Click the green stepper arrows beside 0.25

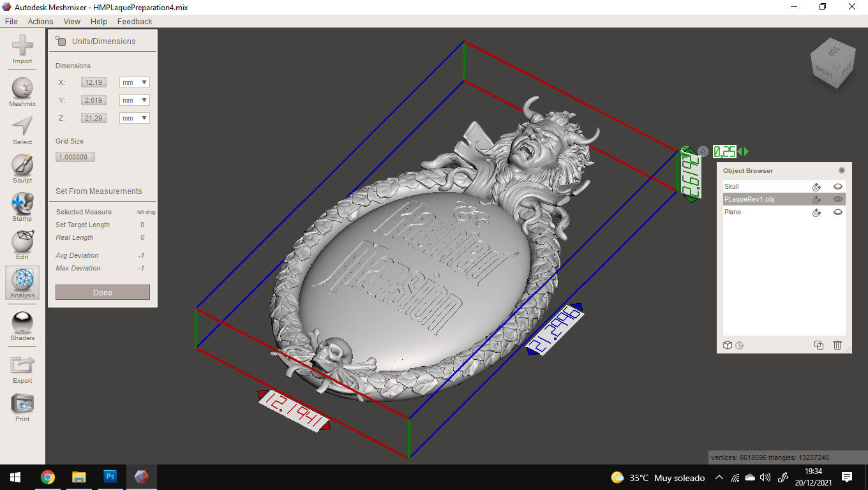tap(744, 152)
